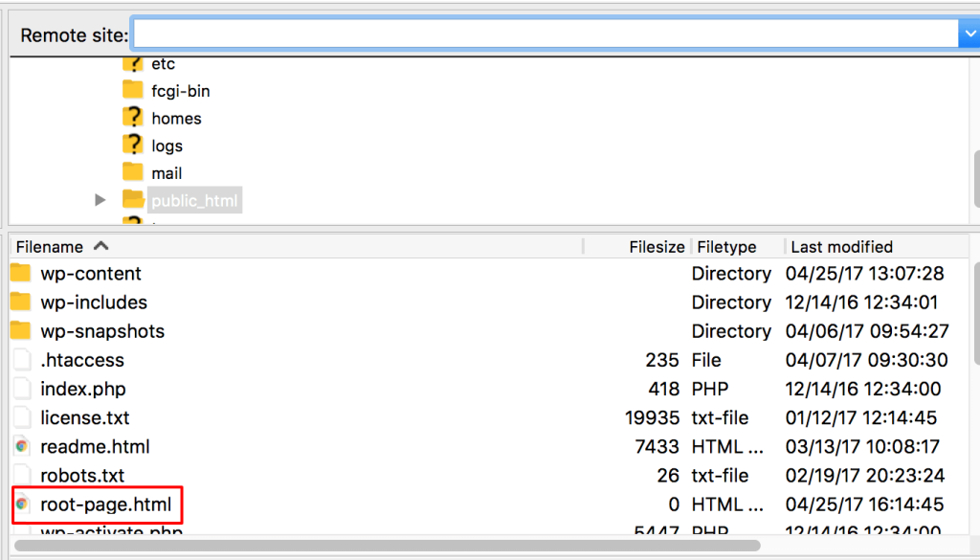Click the question-mark icon on logs folder
The image size is (980, 560).
point(133,146)
